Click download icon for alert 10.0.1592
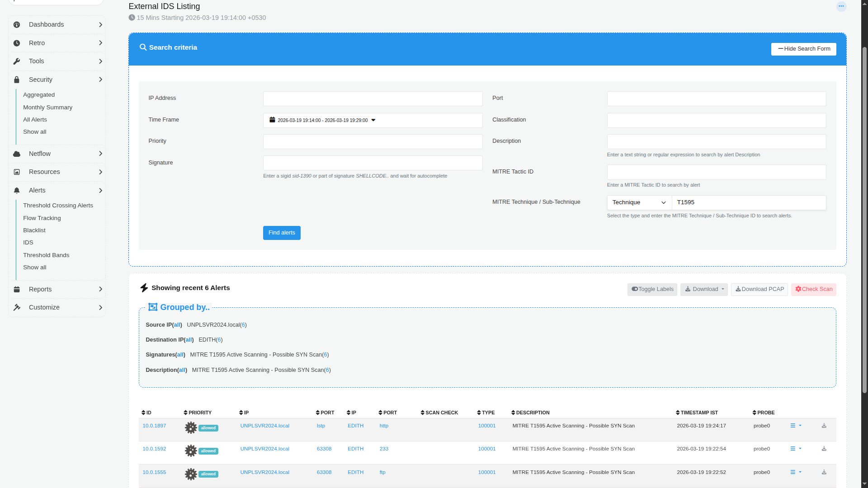This screenshot has height=488, width=868. coord(824,449)
